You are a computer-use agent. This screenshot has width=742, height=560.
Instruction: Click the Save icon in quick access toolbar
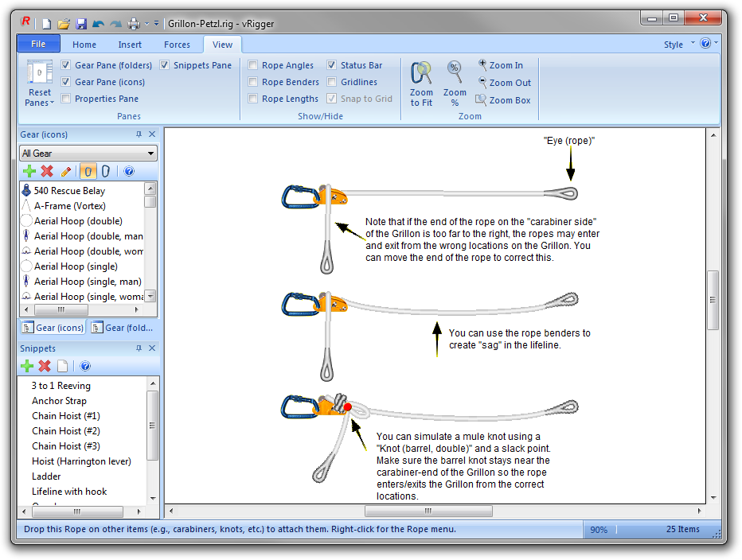(81, 24)
